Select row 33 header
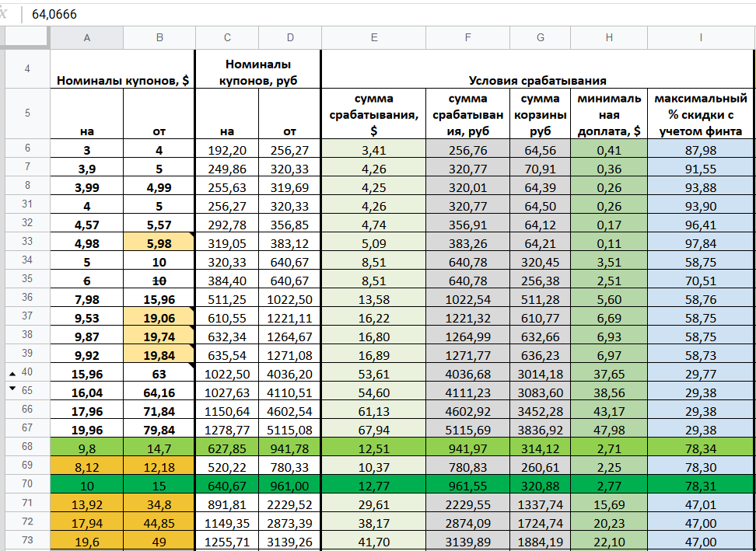Viewport: 756px width, 551px height. (x=27, y=242)
